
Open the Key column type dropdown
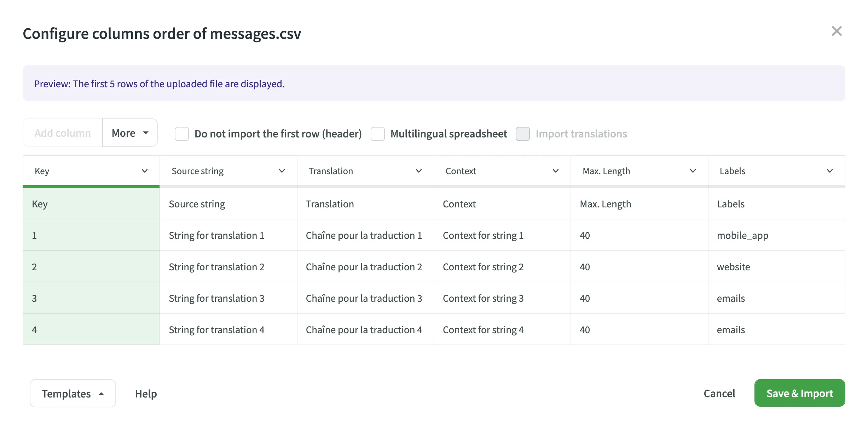[x=91, y=171]
